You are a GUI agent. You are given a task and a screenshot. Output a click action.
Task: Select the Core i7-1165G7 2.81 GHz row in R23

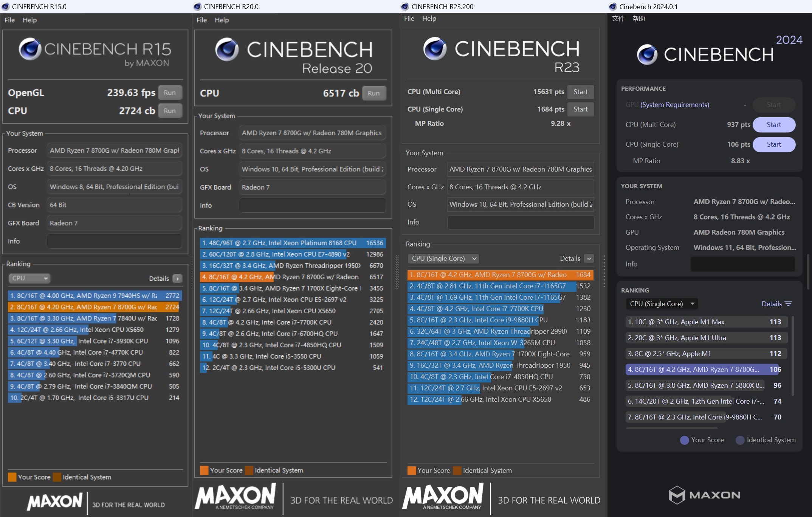501,286
